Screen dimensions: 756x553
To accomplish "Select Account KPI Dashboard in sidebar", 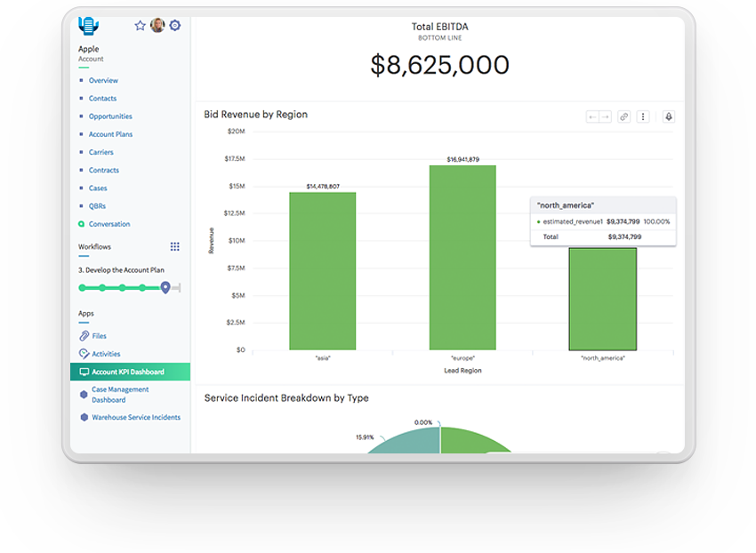I will [127, 372].
